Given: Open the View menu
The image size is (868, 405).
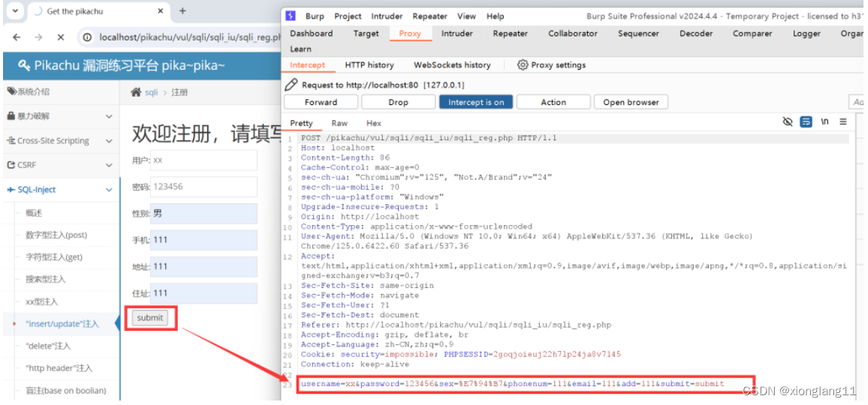Looking at the screenshot, I should point(466,16).
